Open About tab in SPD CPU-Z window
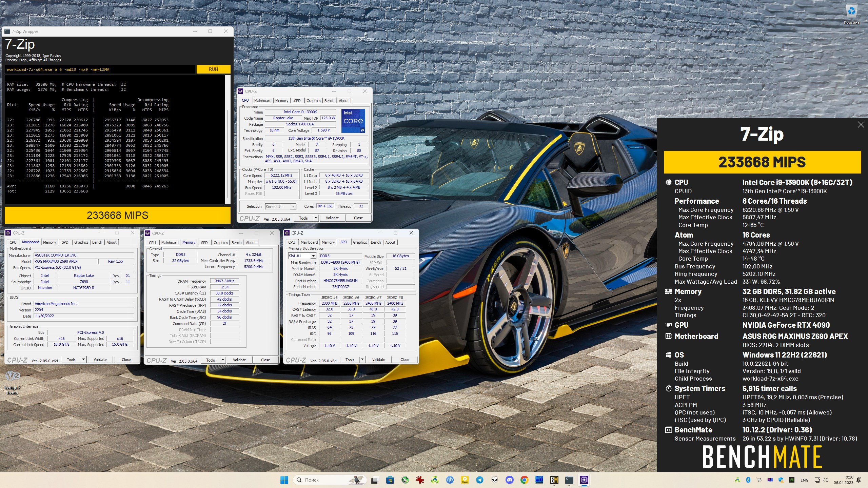The height and width of the screenshot is (488, 868). coord(390,242)
